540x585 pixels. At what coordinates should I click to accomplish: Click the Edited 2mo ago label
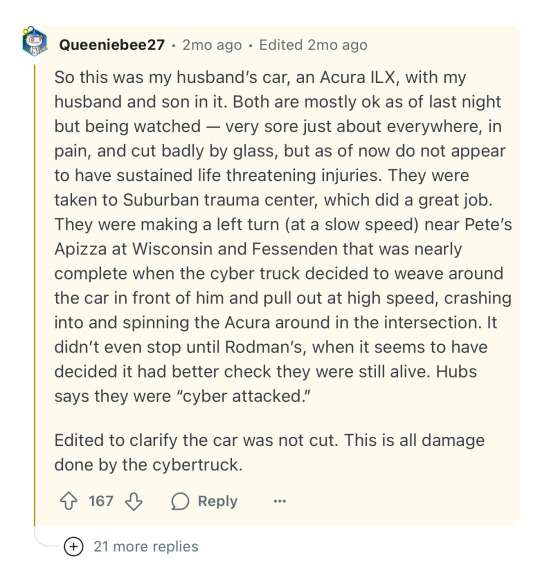pos(313,45)
